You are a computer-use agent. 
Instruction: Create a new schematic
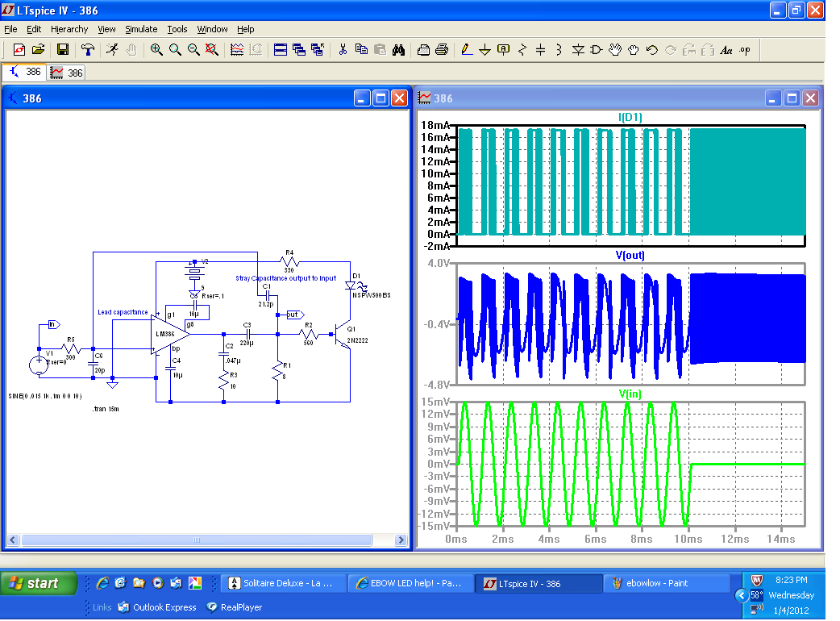pyautogui.click(x=19, y=50)
